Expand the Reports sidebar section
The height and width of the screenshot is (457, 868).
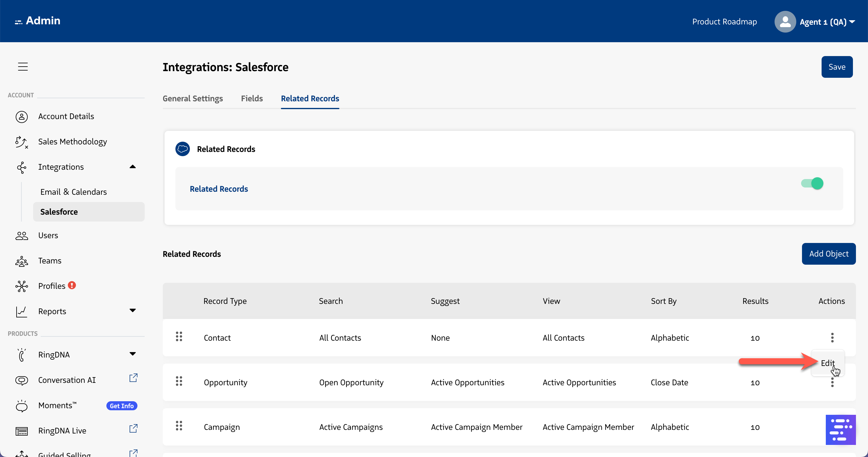coord(133,311)
